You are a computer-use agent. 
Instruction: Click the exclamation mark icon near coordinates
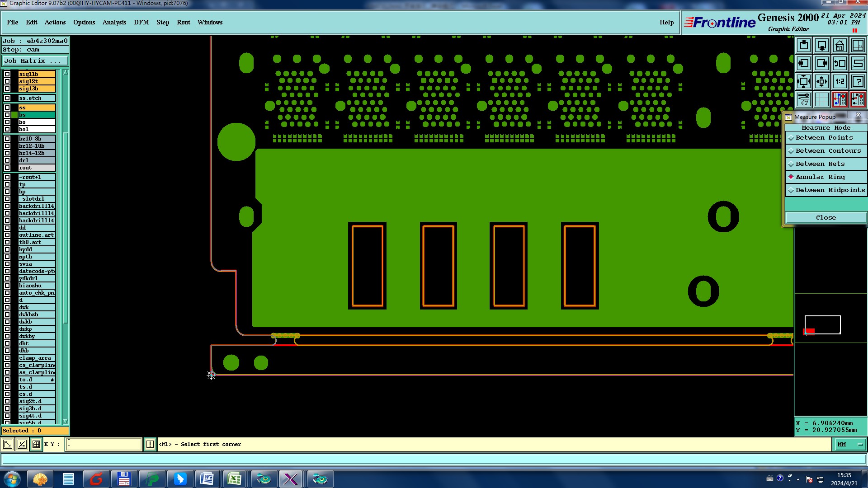tap(150, 445)
